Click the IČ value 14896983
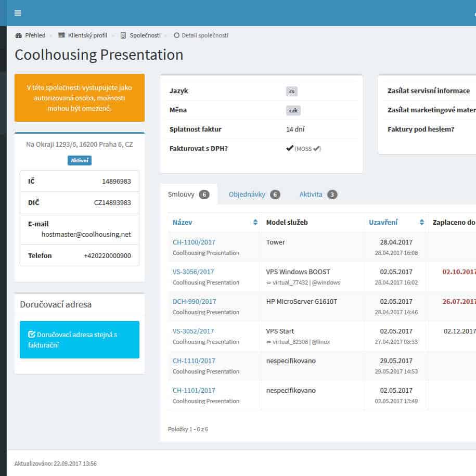Screen dimensions: 476x476 coord(117,181)
